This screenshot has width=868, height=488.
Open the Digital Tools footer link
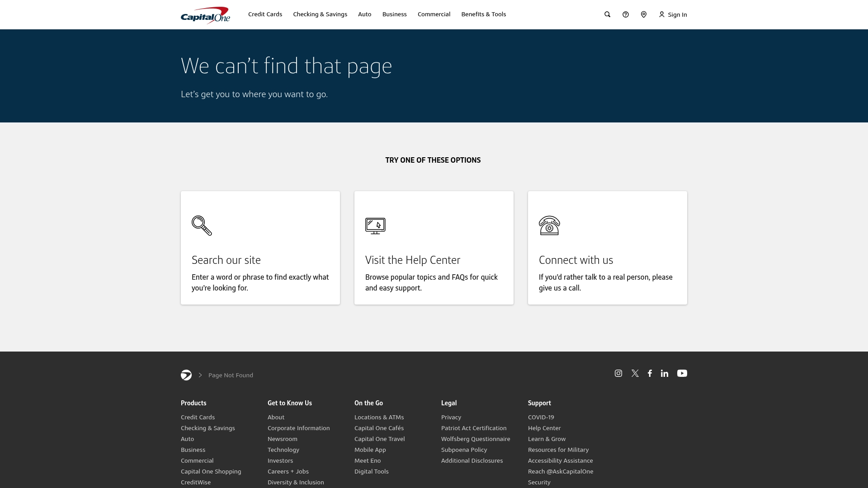point(371,471)
